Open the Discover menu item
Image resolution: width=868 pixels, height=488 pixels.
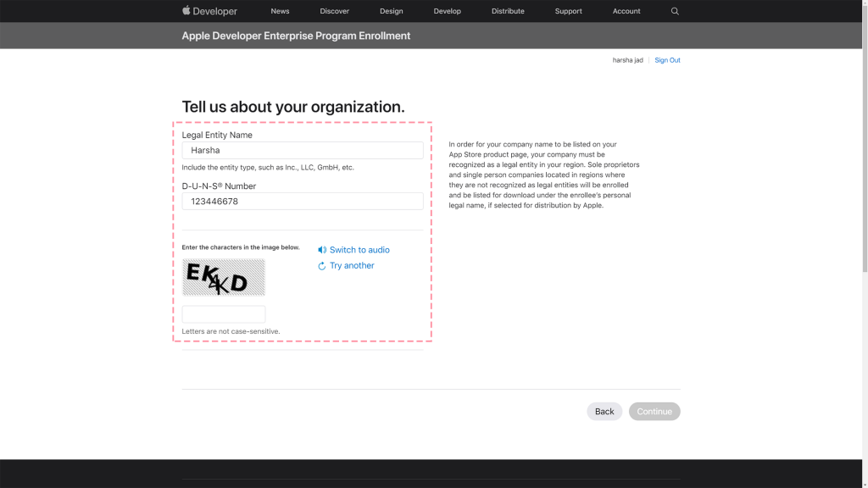pyautogui.click(x=334, y=11)
